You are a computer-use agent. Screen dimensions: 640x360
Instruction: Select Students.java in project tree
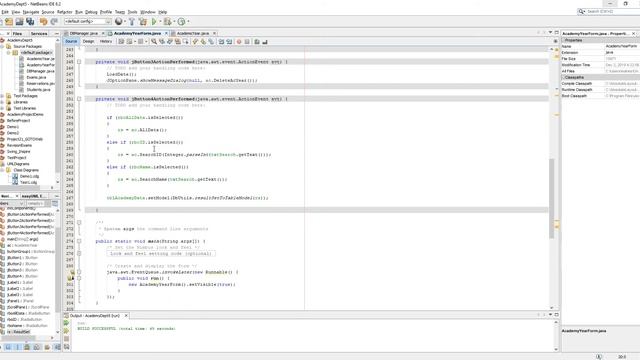coord(38,89)
